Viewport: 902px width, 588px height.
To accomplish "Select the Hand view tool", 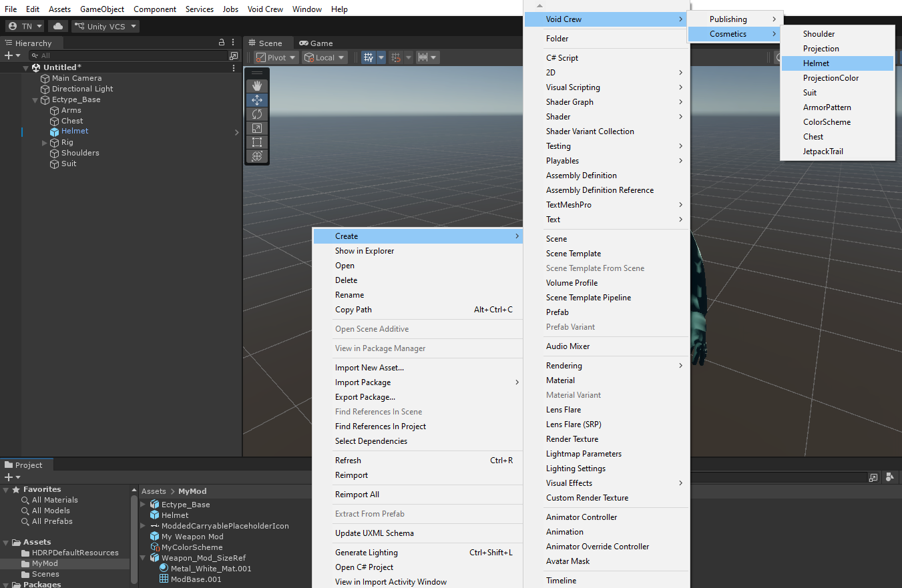I will (x=257, y=86).
